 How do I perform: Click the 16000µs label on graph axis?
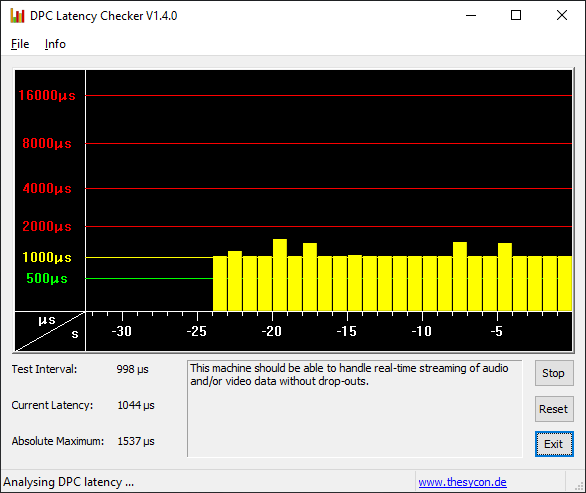(47, 95)
